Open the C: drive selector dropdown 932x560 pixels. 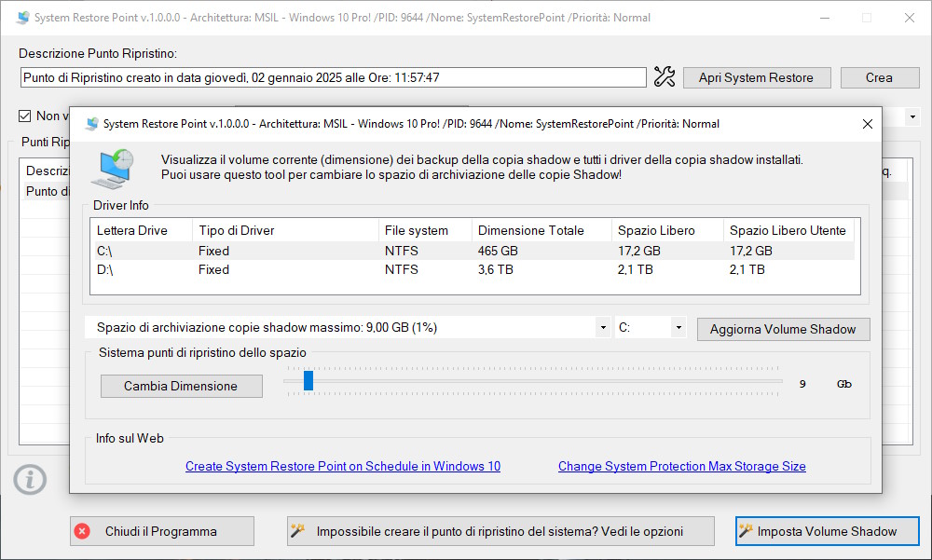pos(678,327)
